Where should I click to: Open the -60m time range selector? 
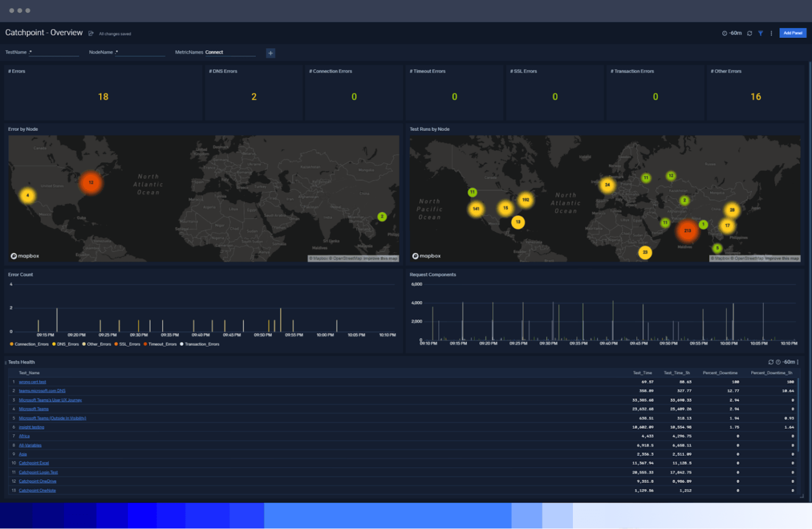[732, 33]
